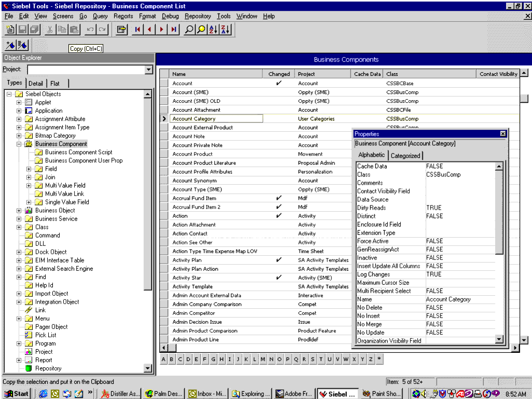The height and width of the screenshot is (399, 532).
Task: Switch to the Flat tab
Action: pyautogui.click(x=55, y=84)
